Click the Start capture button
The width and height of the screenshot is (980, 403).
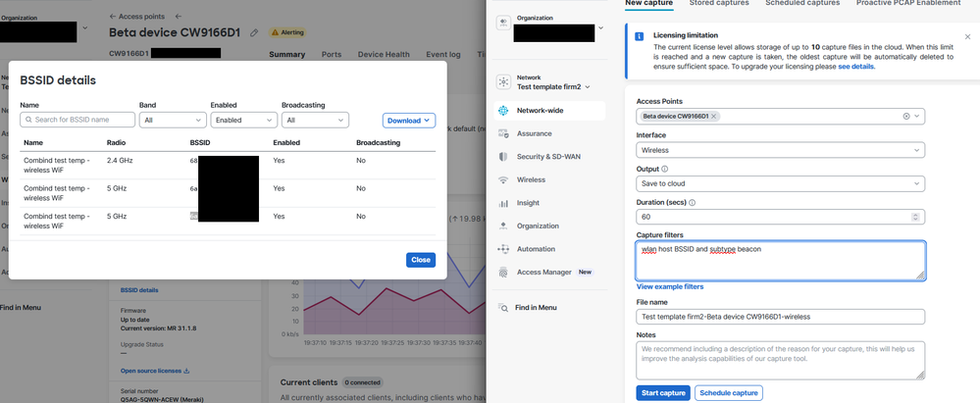(662, 393)
